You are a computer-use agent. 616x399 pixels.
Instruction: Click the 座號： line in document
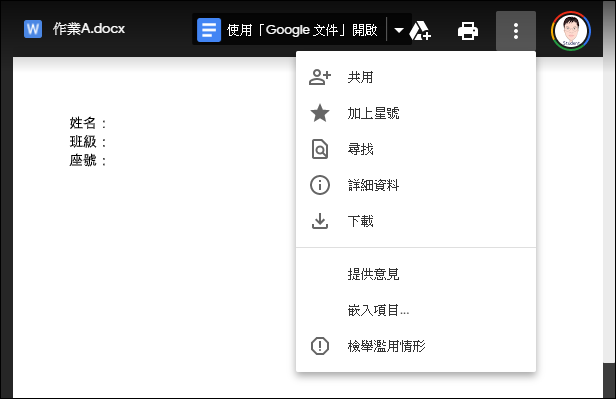coord(88,160)
